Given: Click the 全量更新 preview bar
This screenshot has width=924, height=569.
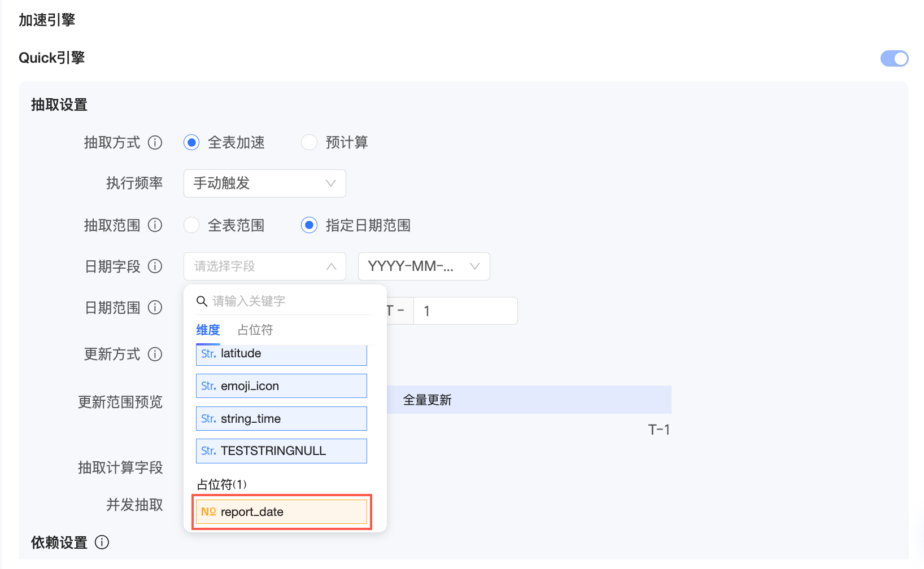Looking at the screenshot, I should pos(529,400).
